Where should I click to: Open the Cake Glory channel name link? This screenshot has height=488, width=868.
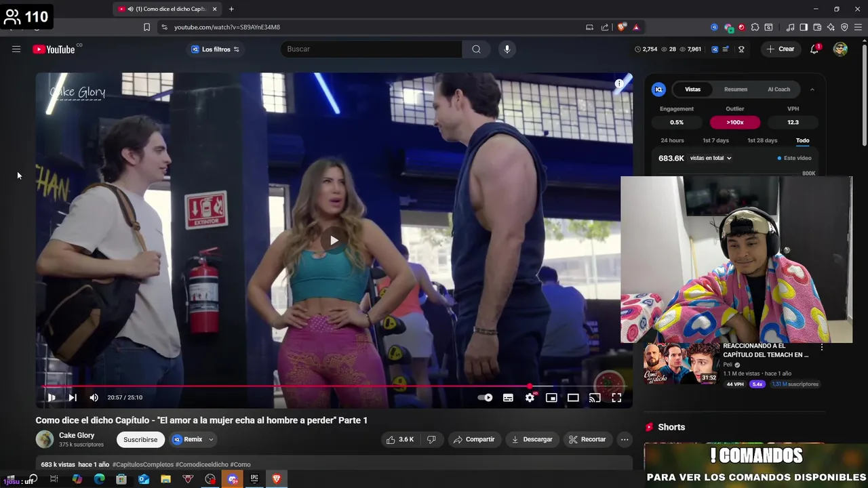tap(77, 435)
